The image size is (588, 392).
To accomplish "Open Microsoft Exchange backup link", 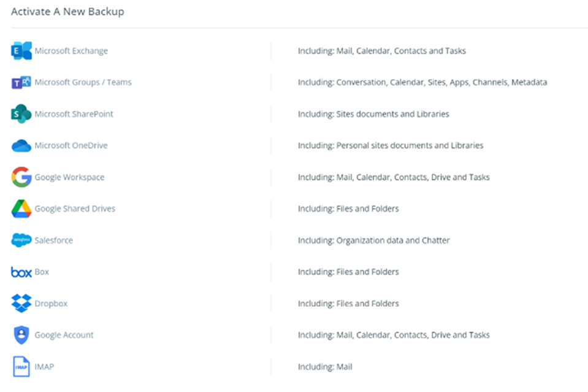I will [71, 51].
